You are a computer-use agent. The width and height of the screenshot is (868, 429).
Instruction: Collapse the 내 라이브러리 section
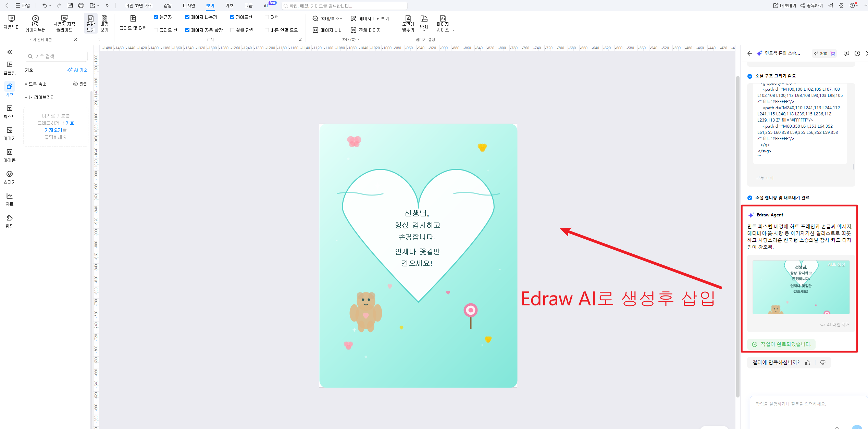[x=26, y=97]
